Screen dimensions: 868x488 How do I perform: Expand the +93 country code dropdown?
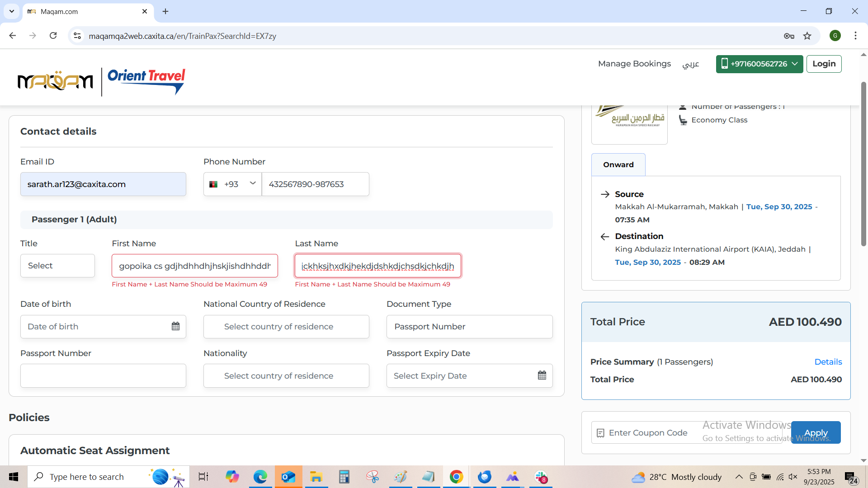click(232, 184)
